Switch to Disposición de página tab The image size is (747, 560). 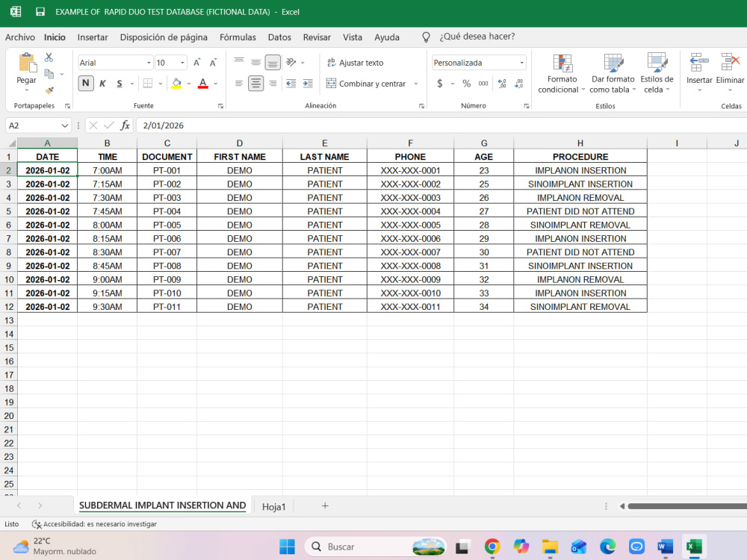[164, 37]
